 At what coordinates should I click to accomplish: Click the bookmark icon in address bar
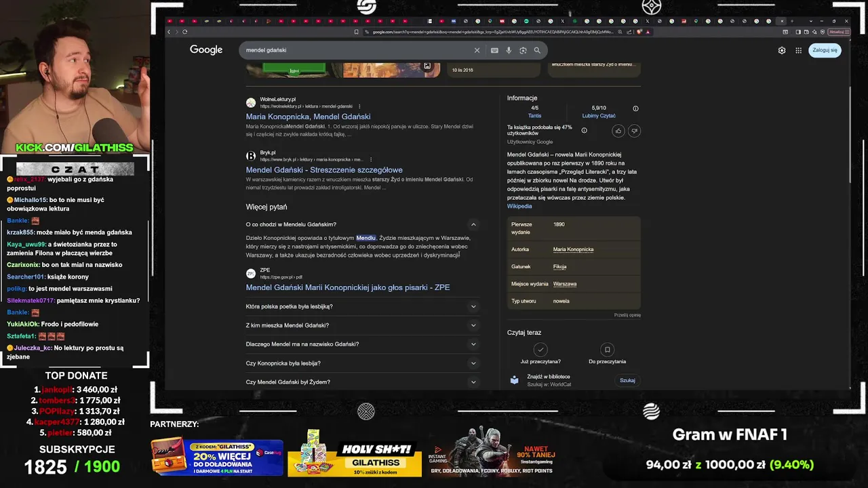point(357,32)
